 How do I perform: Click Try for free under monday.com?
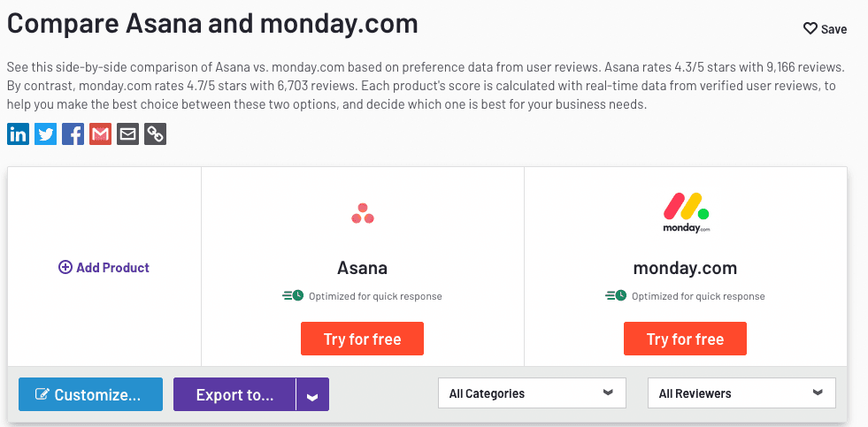(x=686, y=339)
